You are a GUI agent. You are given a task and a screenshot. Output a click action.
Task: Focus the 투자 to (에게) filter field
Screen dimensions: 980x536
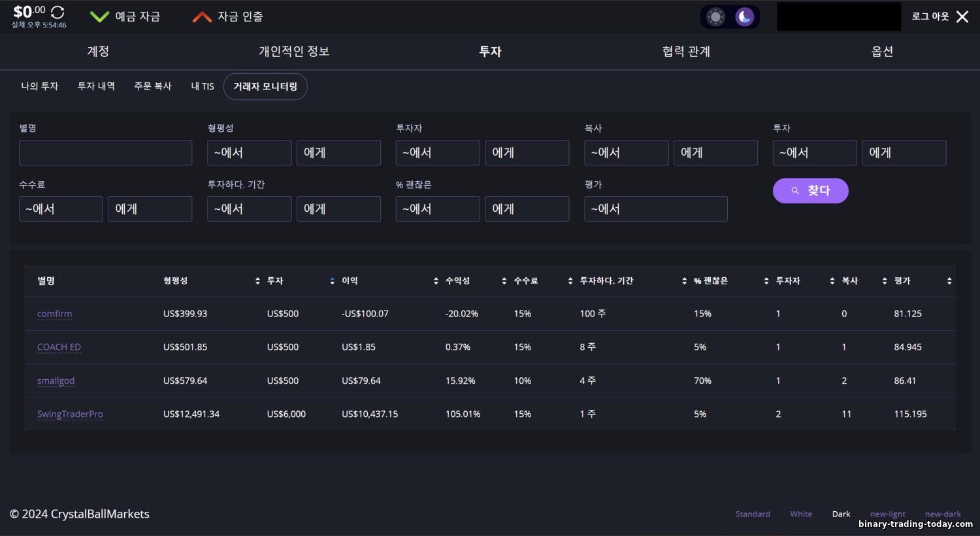[x=904, y=152]
